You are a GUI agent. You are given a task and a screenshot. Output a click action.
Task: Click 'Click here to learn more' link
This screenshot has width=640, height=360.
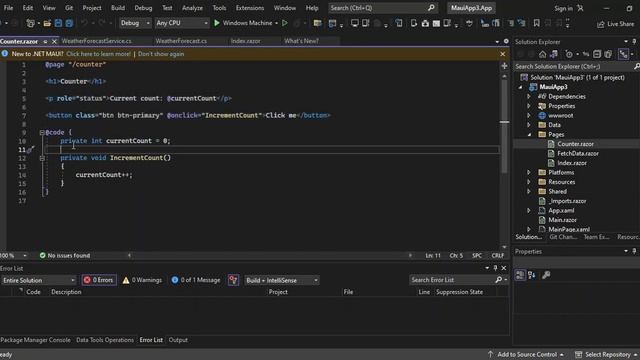(98, 54)
